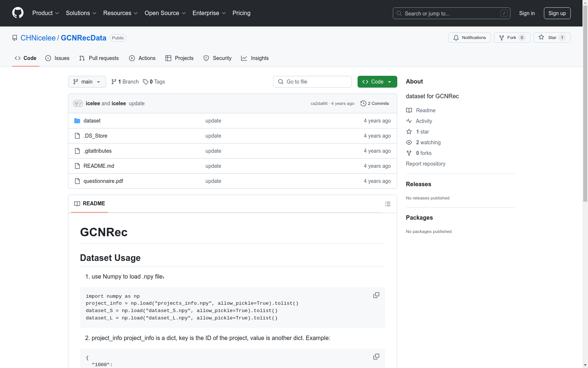Image resolution: width=588 pixels, height=368 pixels.
Task: Click the star icon next to 1 star
Action: pyautogui.click(x=409, y=132)
